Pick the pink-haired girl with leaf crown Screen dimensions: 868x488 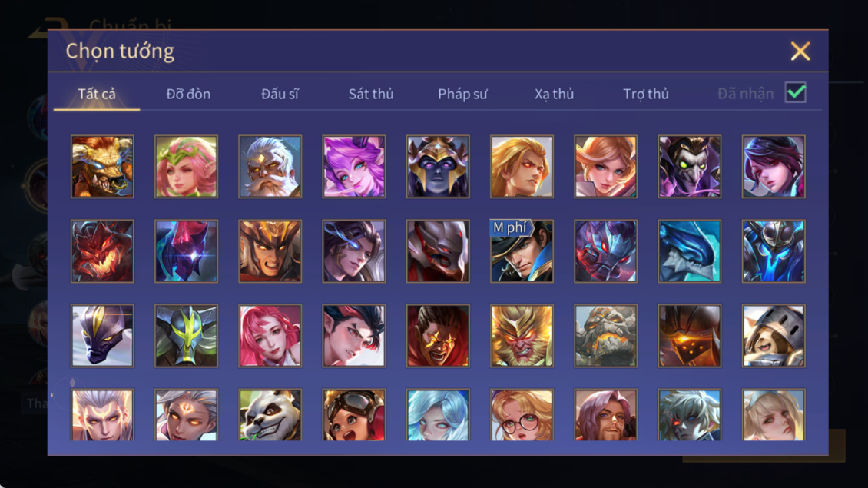point(186,167)
